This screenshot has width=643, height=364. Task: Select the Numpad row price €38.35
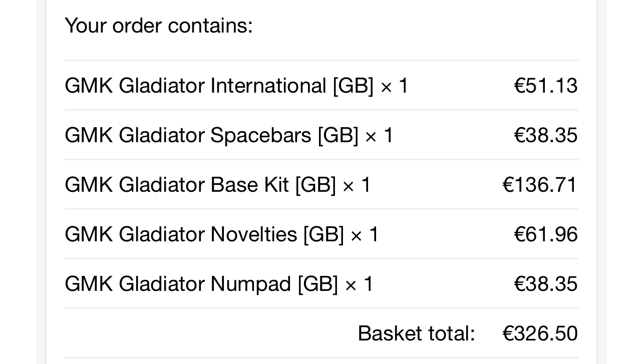545,284
